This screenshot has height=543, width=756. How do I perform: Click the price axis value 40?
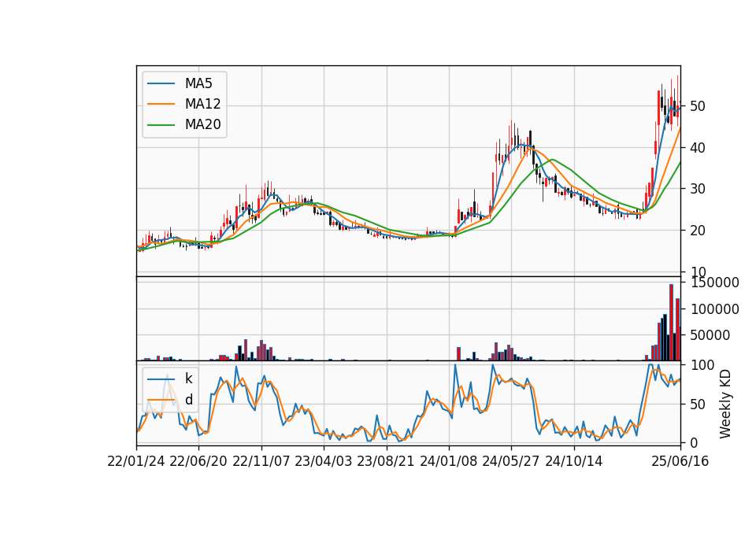tap(697, 148)
